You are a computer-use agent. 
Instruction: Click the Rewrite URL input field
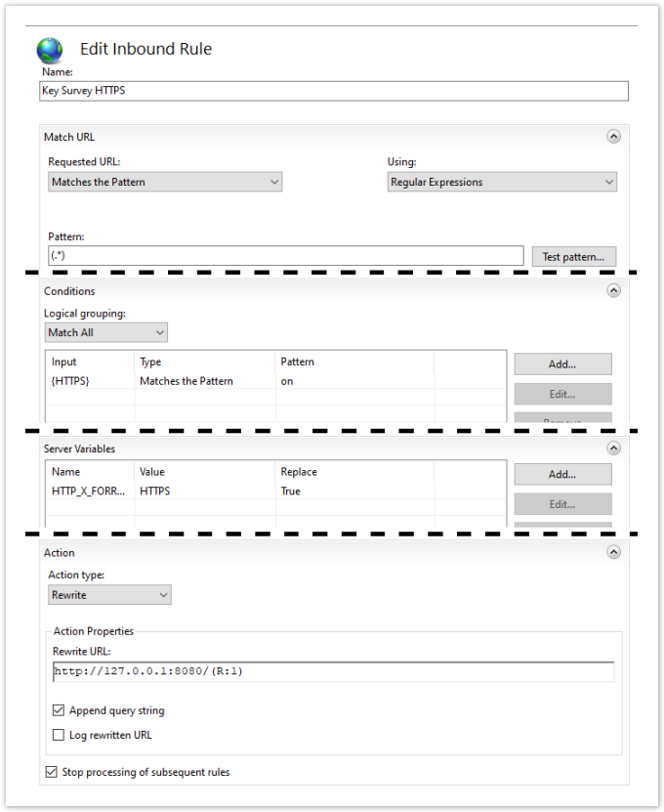point(333,671)
